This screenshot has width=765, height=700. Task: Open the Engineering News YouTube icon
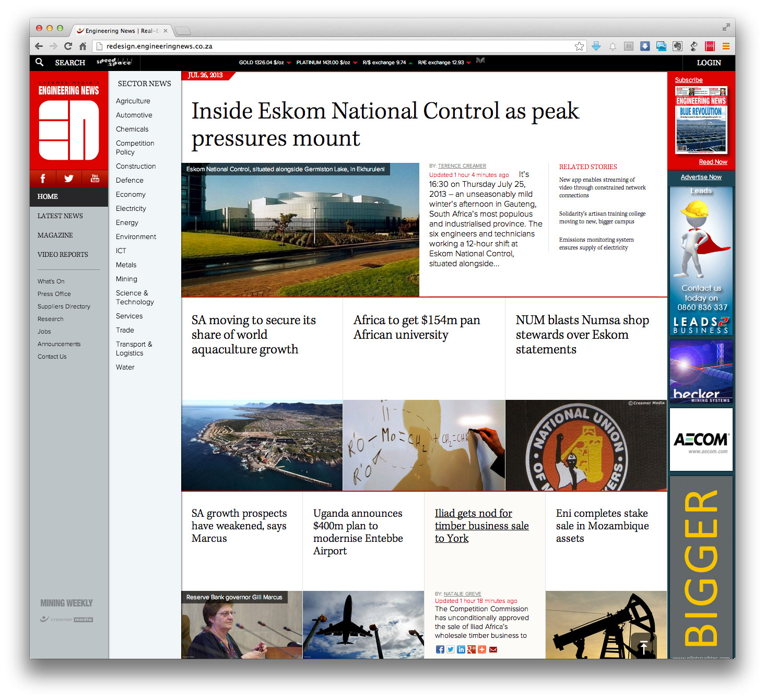95,179
